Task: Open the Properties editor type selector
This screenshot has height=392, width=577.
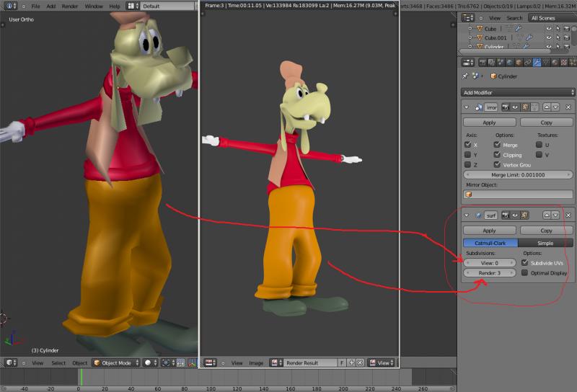Action: (468, 63)
